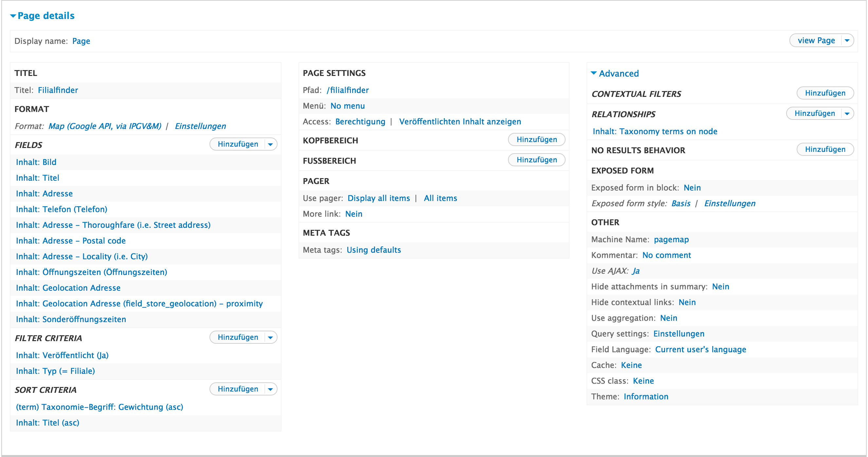The height and width of the screenshot is (457, 868).
Task: Click Cache value Keine
Action: click(631, 365)
